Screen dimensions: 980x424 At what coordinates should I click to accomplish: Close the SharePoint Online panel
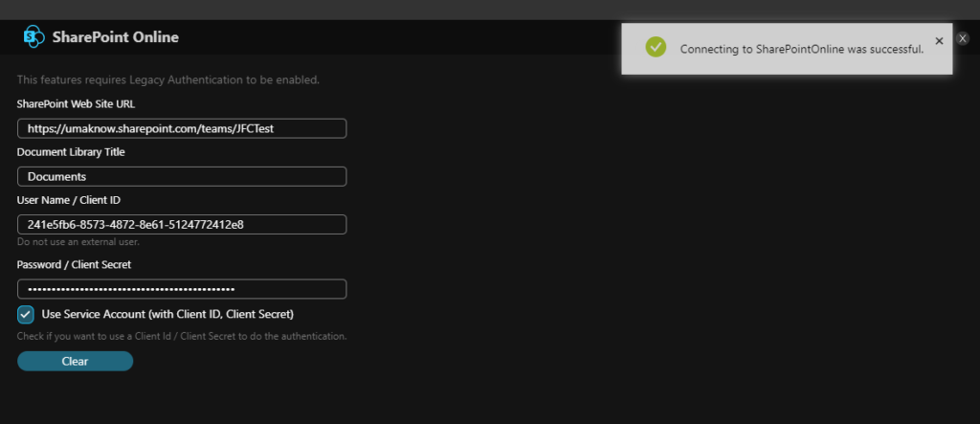[x=963, y=39]
